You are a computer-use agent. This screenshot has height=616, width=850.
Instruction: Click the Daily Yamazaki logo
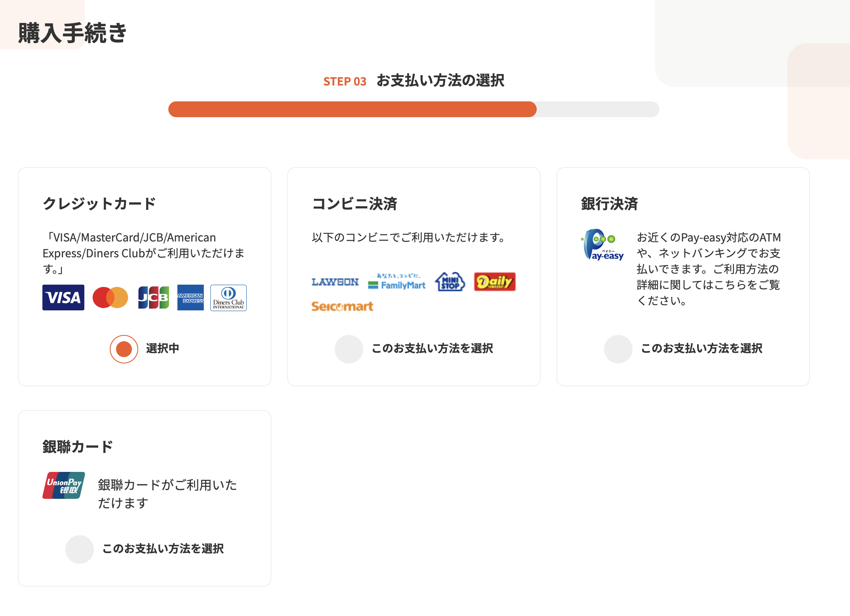(x=495, y=282)
